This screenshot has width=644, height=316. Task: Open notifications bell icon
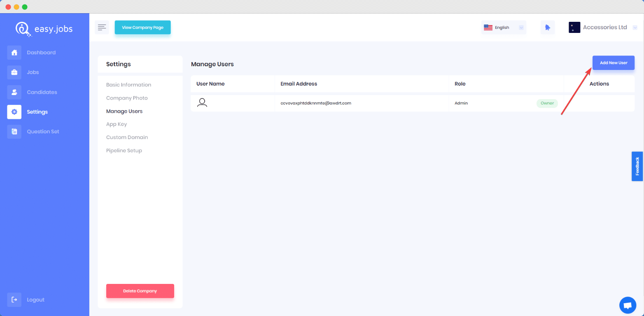(x=548, y=28)
